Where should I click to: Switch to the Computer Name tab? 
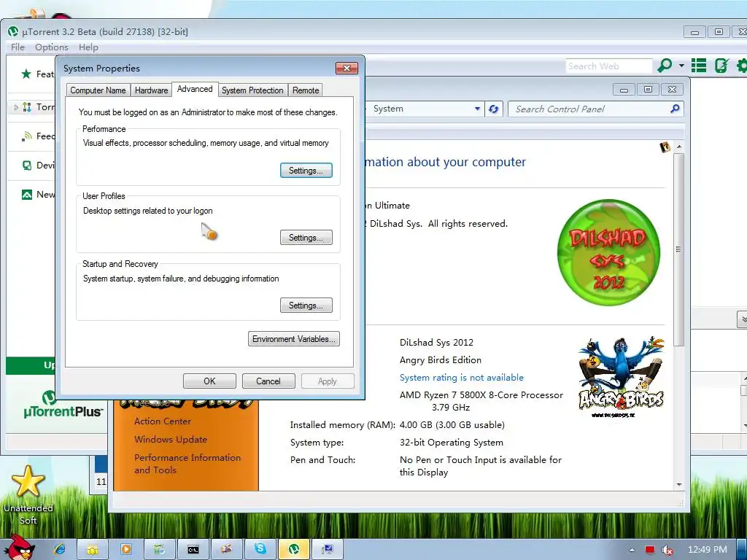click(98, 90)
